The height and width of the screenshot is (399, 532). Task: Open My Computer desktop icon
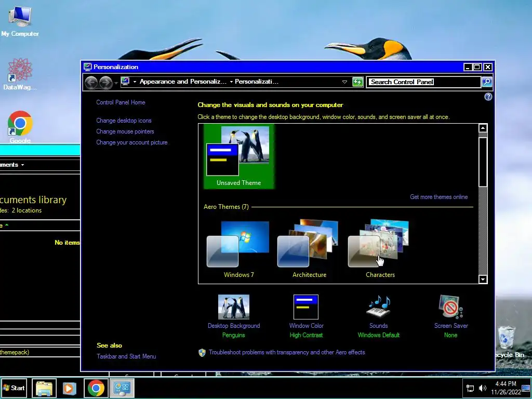point(20,21)
